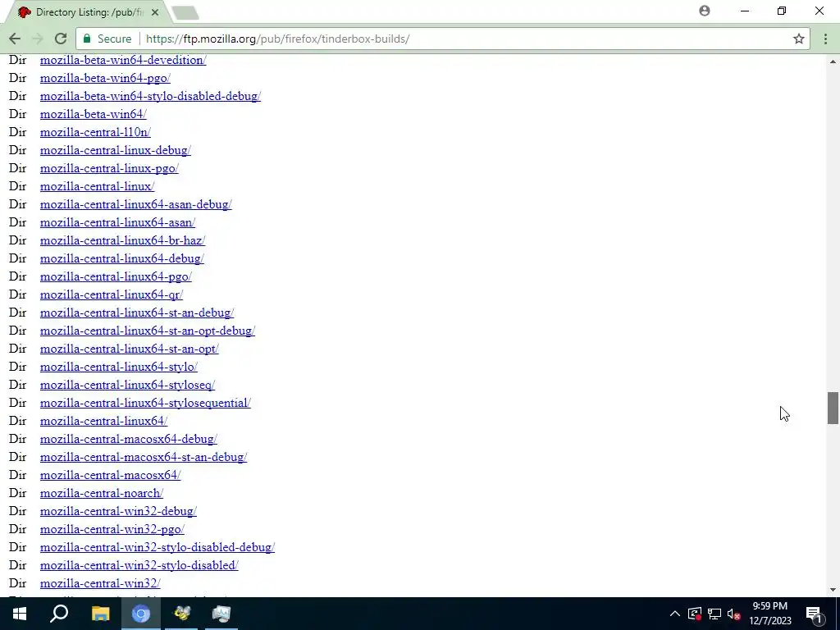840x630 pixels.
Task: Open mozilla-central-win32-debug/ link
Action: coord(118,511)
